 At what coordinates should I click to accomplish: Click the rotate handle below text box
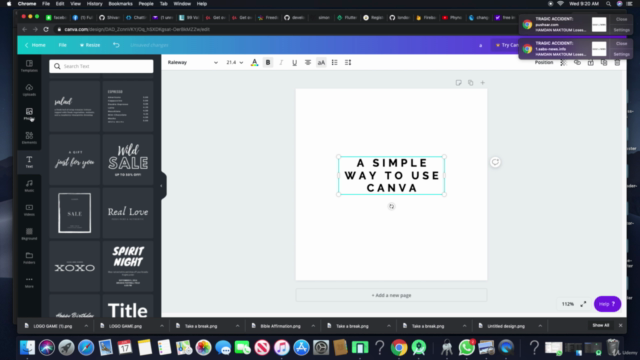[x=391, y=207]
